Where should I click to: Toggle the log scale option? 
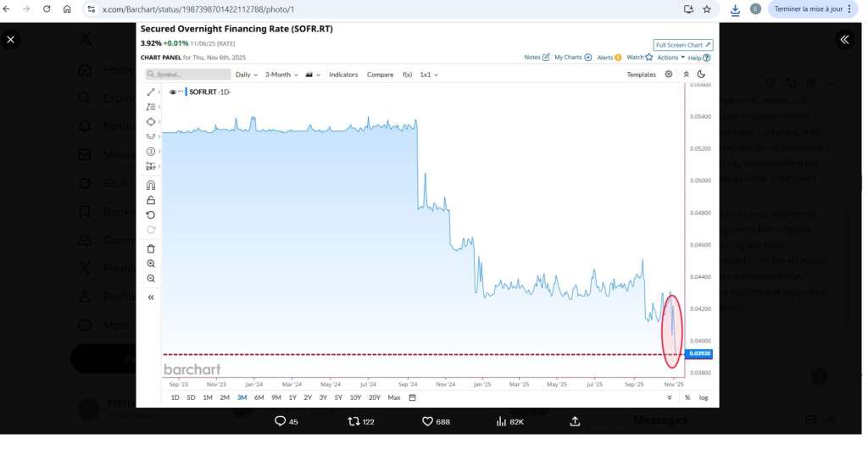704,397
